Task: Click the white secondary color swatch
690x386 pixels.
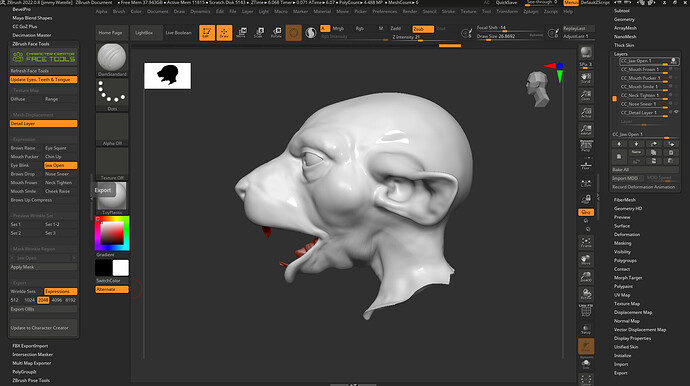Action: pyautogui.click(x=121, y=268)
